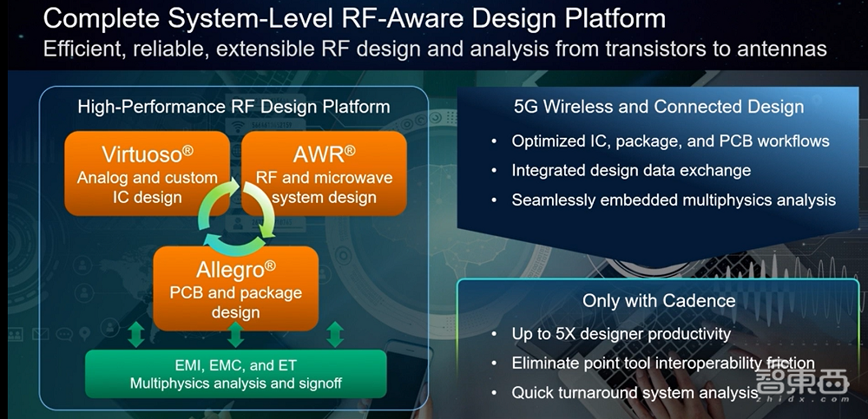Click the 'High-Performance RF Design Platform' heading

click(x=233, y=107)
